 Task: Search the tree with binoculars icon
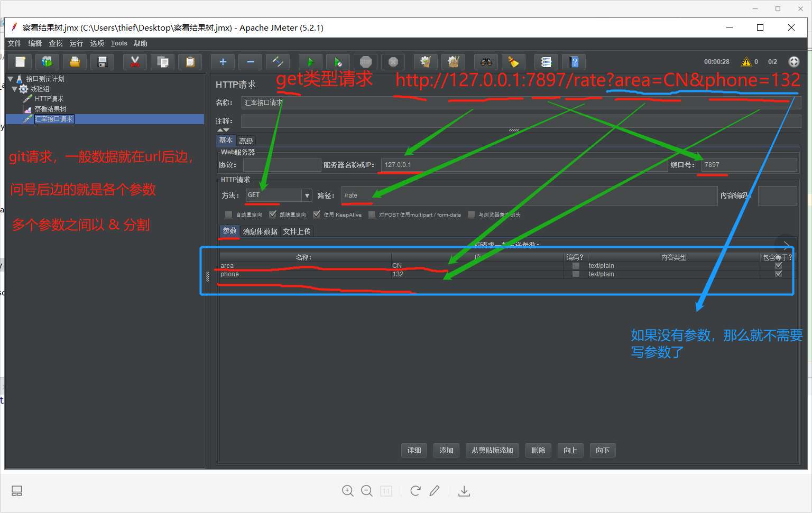(x=486, y=62)
